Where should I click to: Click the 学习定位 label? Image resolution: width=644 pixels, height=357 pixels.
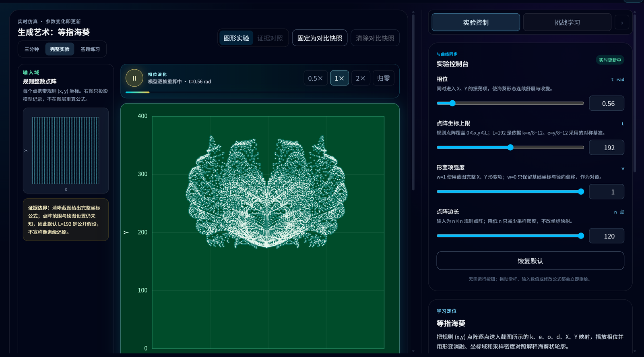click(x=446, y=311)
